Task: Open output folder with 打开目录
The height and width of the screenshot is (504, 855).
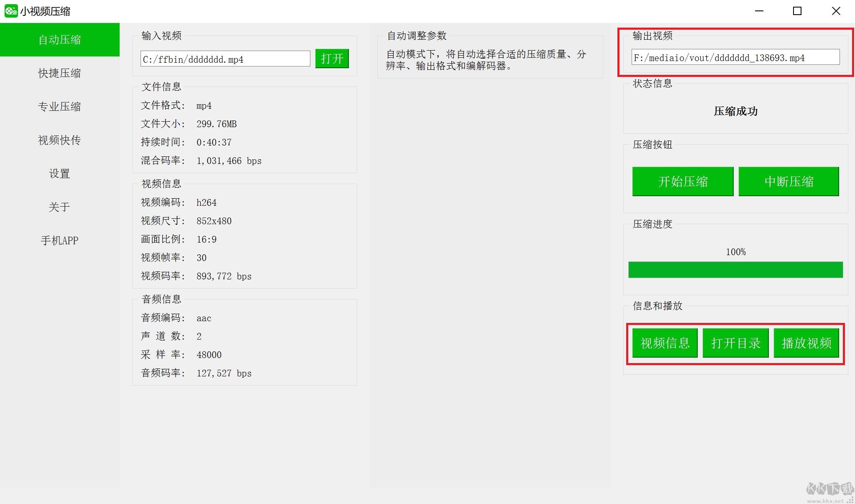Action: (x=735, y=343)
